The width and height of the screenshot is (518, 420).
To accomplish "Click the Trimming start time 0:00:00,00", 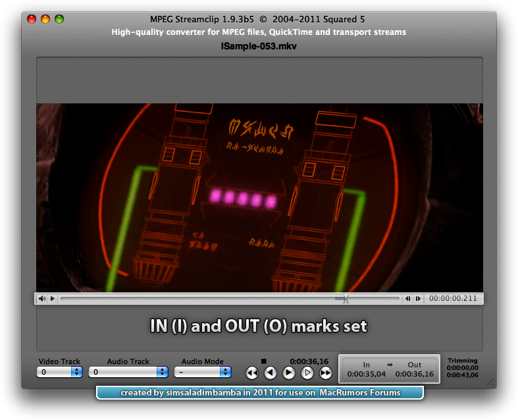I will click(x=463, y=368).
